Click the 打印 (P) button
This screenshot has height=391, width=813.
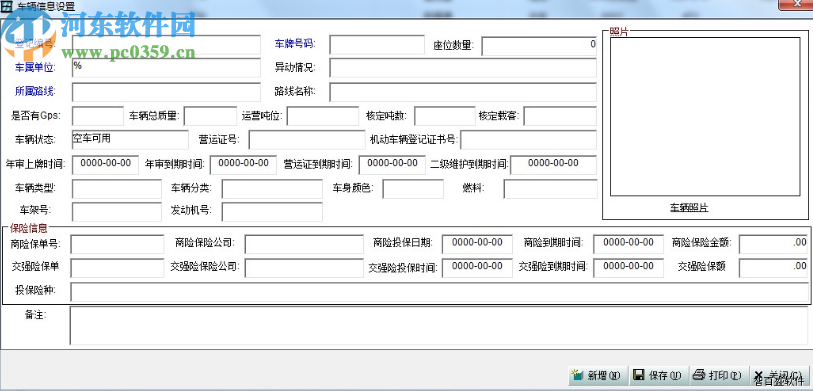click(x=719, y=375)
